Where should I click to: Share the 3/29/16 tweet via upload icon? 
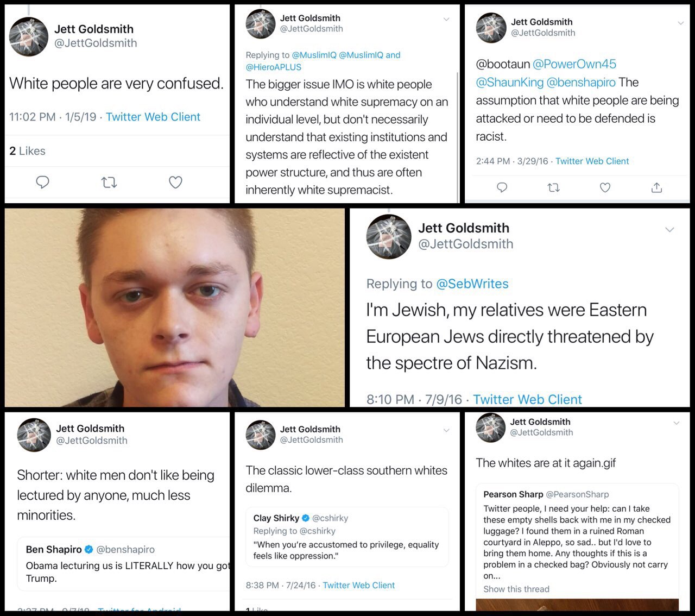point(656,187)
